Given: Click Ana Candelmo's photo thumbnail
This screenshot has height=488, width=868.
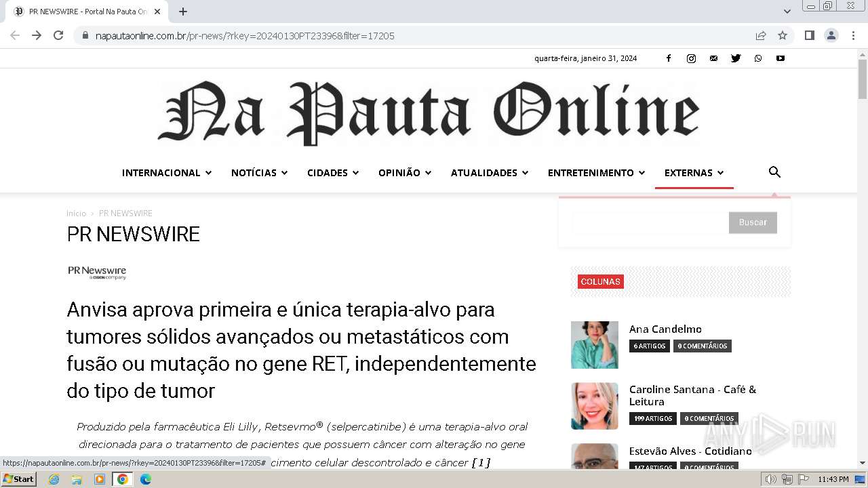Looking at the screenshot, I should 595,345.
